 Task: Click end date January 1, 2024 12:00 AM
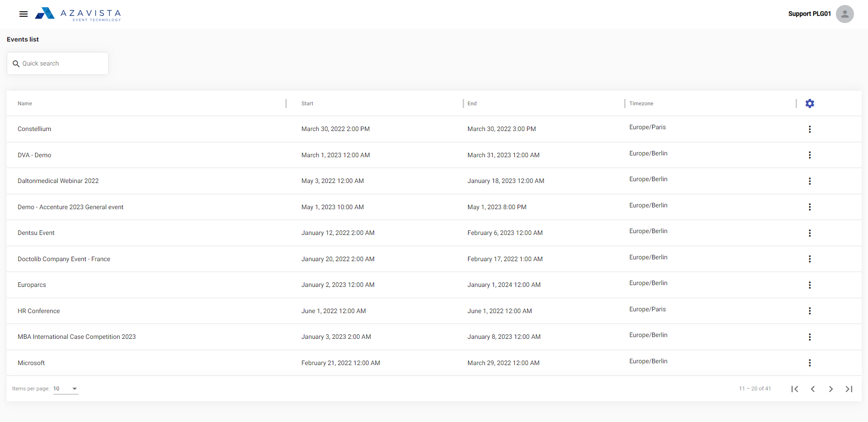tap(504, 285)
